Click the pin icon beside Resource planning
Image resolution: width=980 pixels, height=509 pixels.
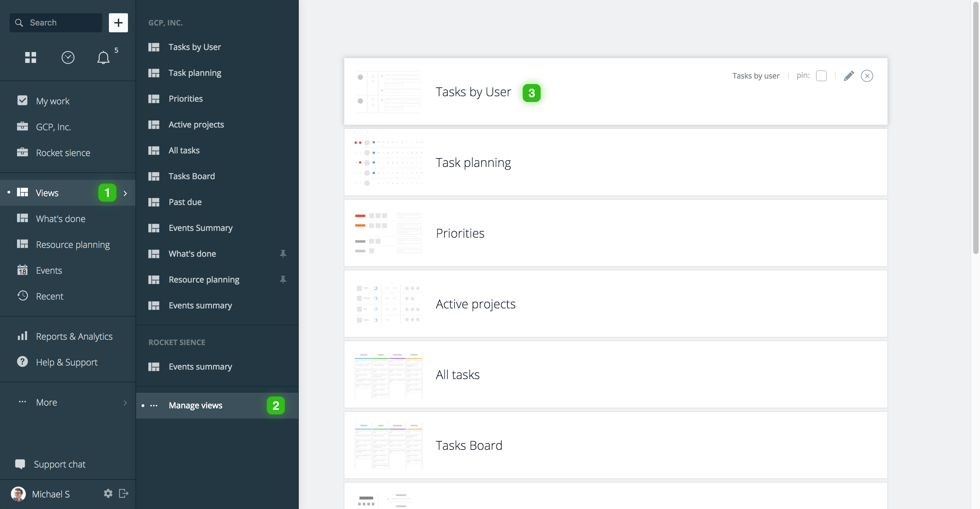(283, 279)
